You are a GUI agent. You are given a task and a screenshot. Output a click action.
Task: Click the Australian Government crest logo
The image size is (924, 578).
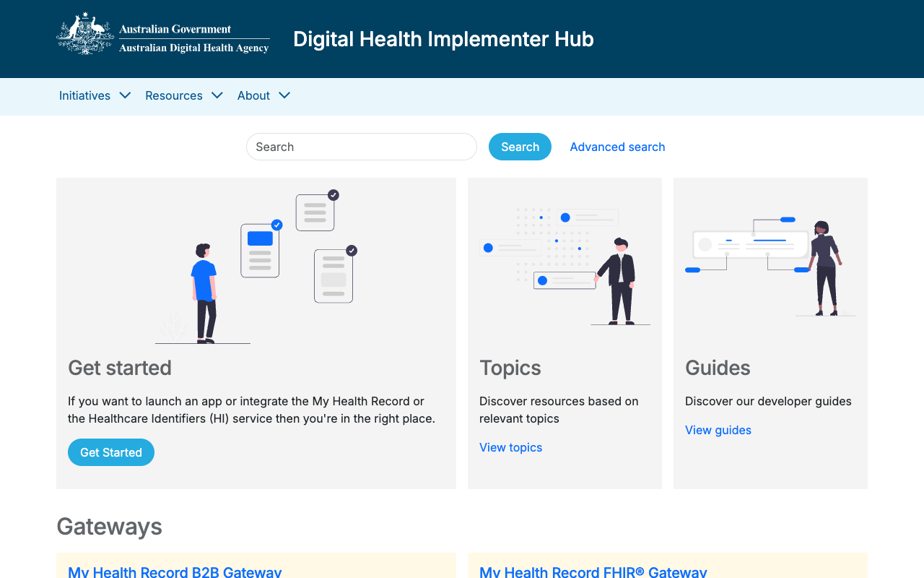point(85,34)
